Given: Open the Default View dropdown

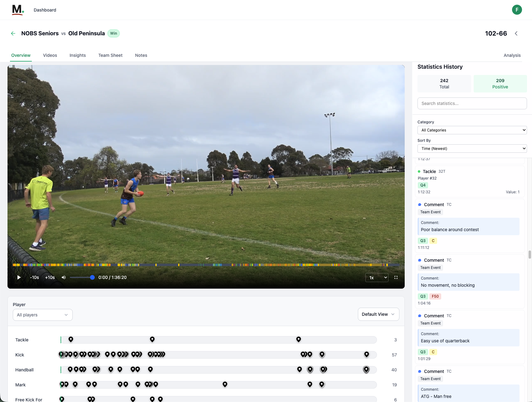Looking at the screenshot, I should pyautogui.click(x=378, y=314).
